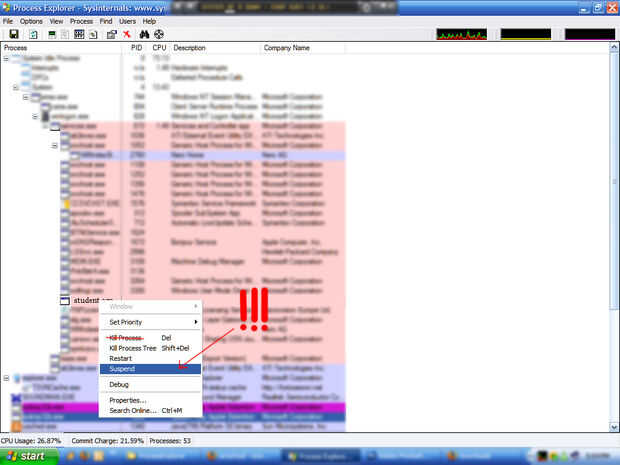Click the Process Explorer taskbar button

coord(321,457)
